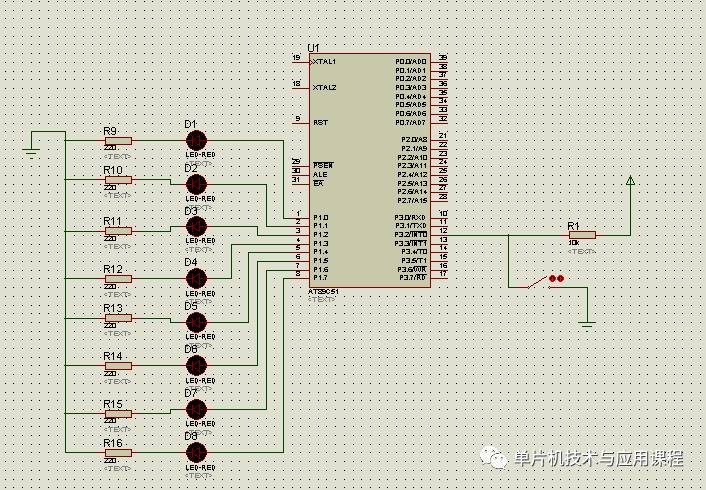
Task: Click the WeChat logo in the watermark
Action: click(496, 458)
